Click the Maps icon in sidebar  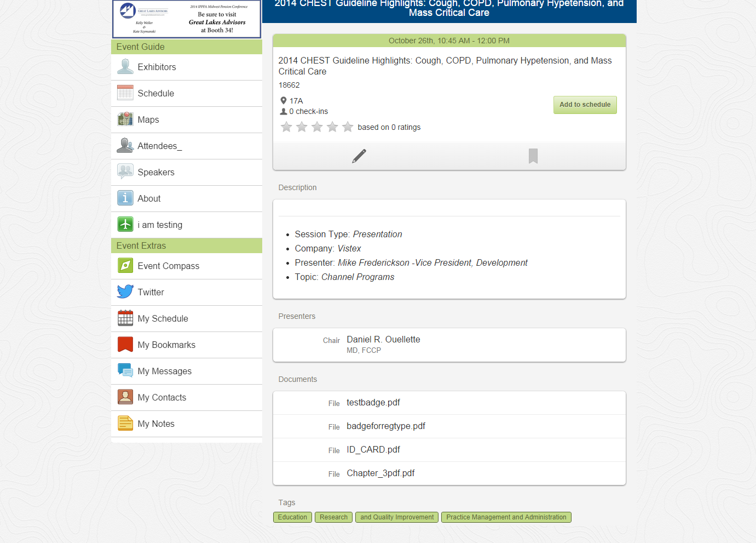coord(125,119)
